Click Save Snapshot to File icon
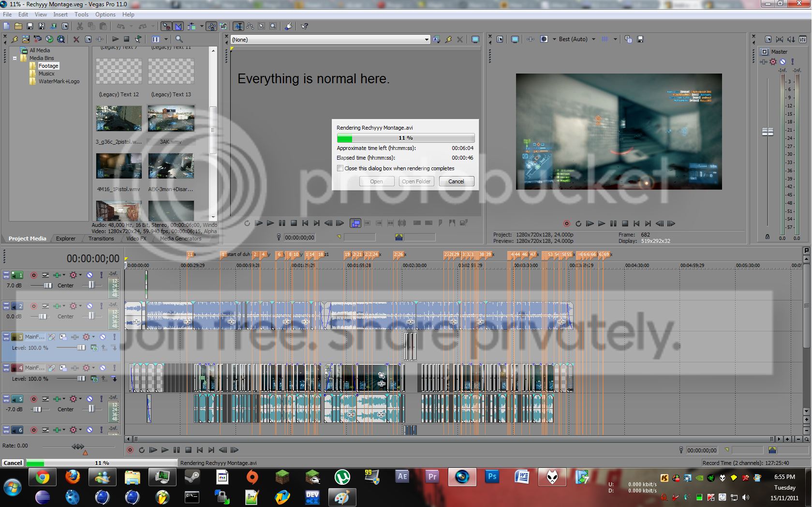Screen dimensions: 812x507 640,39
